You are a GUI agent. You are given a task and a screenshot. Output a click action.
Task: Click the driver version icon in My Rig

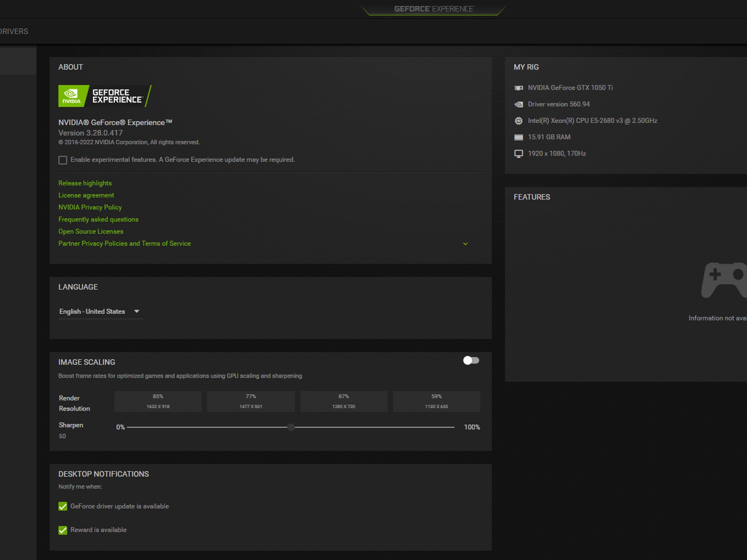pyautogui.click(x=519, y=104)
